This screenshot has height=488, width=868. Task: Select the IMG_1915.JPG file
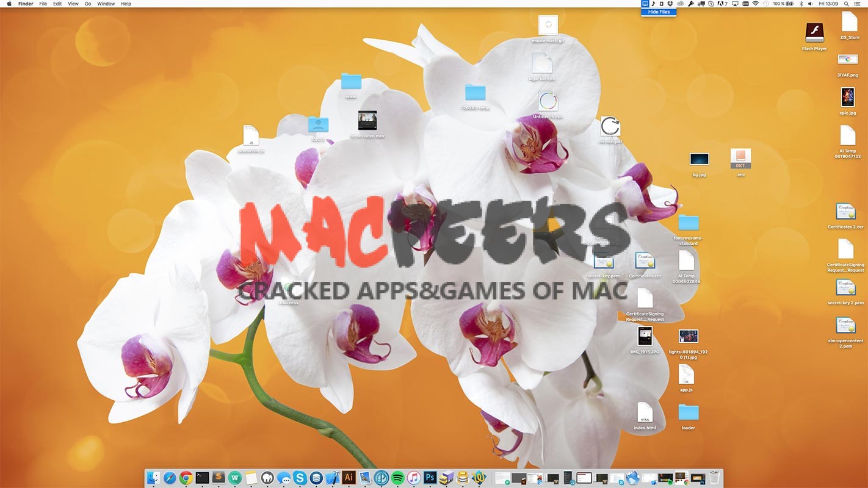(x=645, y=336)
